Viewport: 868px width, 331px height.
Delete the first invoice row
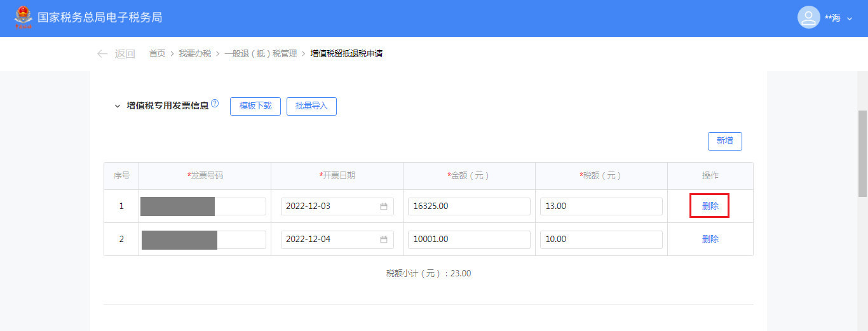pyautogui.click(x=710, y=206)
